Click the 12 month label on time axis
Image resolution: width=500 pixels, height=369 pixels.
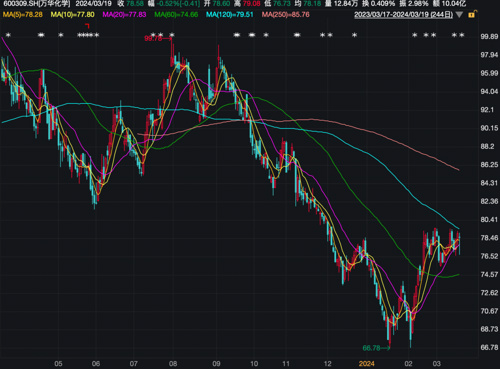tap(328, 363)
